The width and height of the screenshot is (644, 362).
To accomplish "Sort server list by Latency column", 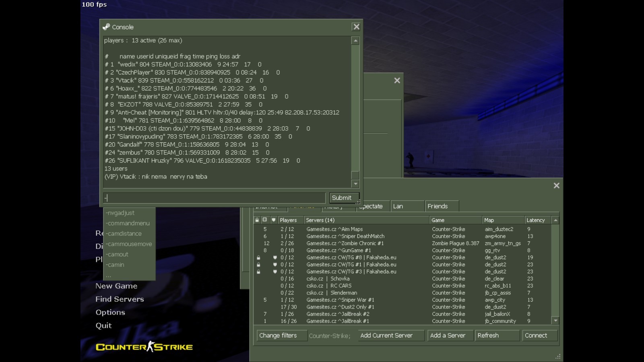I will pos(539,220).
